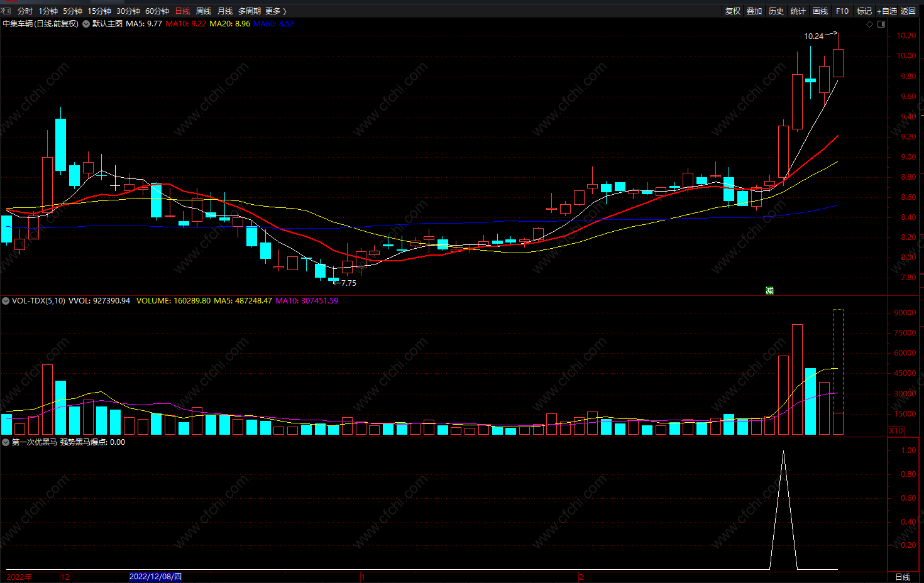Expand the 第一次优黑马 indicator dropdown
The image size is (924, 583).
pyautogui.click(x=6, y=442)
